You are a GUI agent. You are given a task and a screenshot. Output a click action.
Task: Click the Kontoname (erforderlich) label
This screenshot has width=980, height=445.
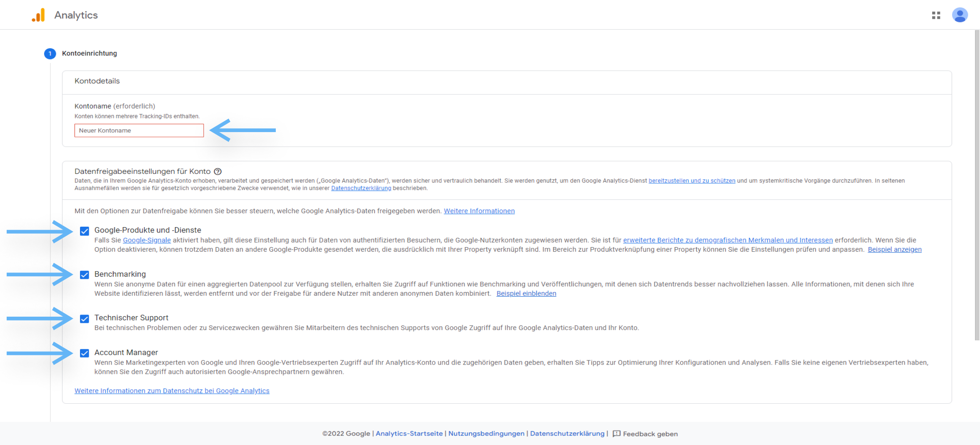tap(115, 106)
